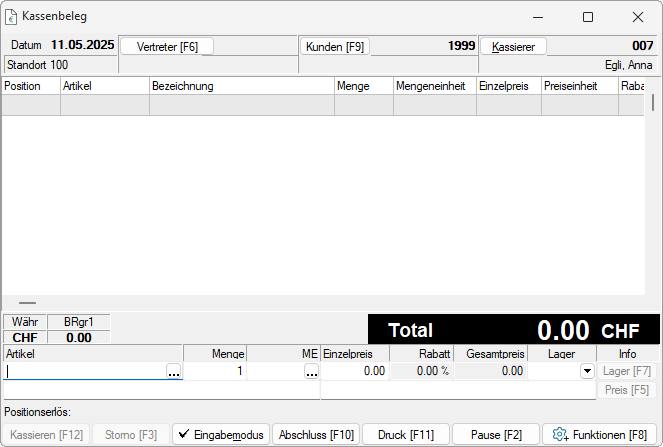This screenshot has height=447, width=663.
Task: Click the Menge quantity input field
Action: pos(215,371)
